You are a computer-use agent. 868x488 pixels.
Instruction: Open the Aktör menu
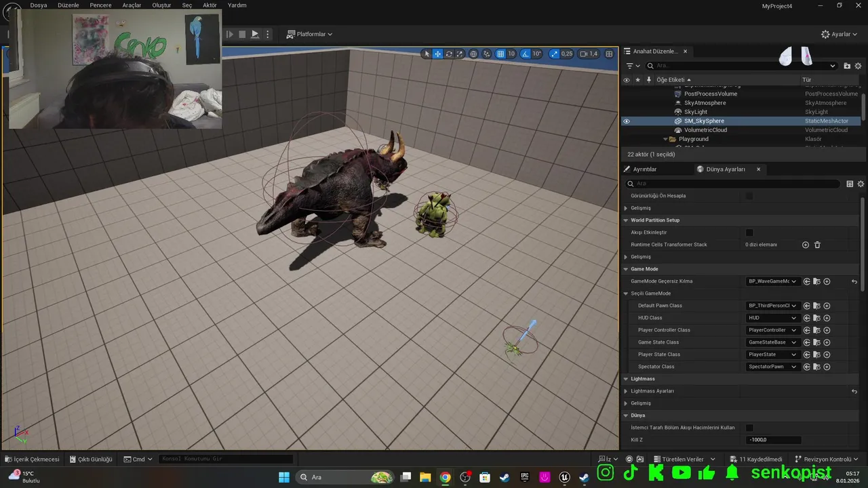pos(210,5)
